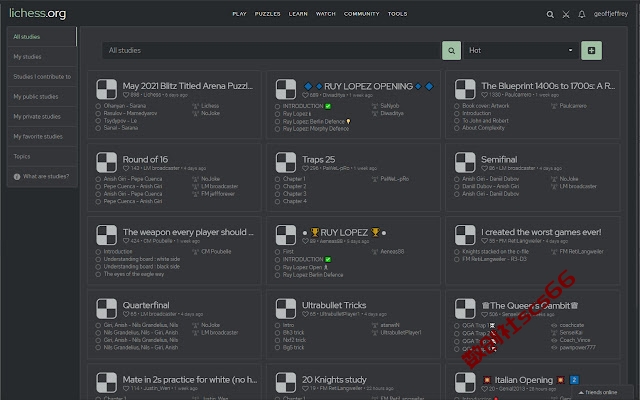This screenshot has height=400, width=640.
Task: Open the Semifinal study board icon
Action: (x=465, y=162)
